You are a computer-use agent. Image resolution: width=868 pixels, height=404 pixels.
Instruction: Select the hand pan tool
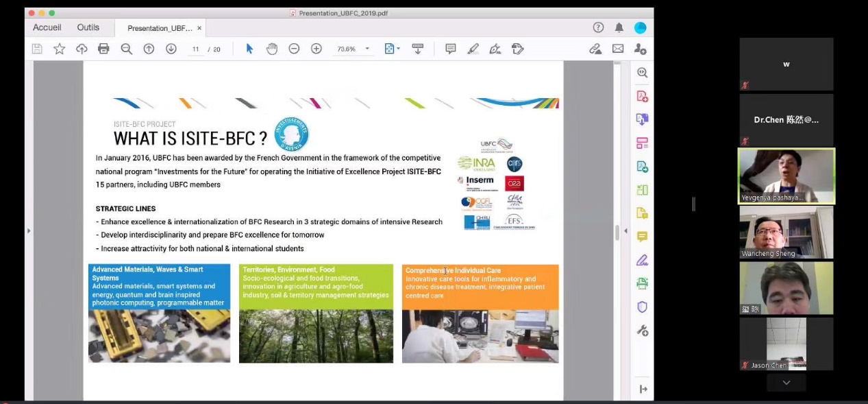point(272,49)
